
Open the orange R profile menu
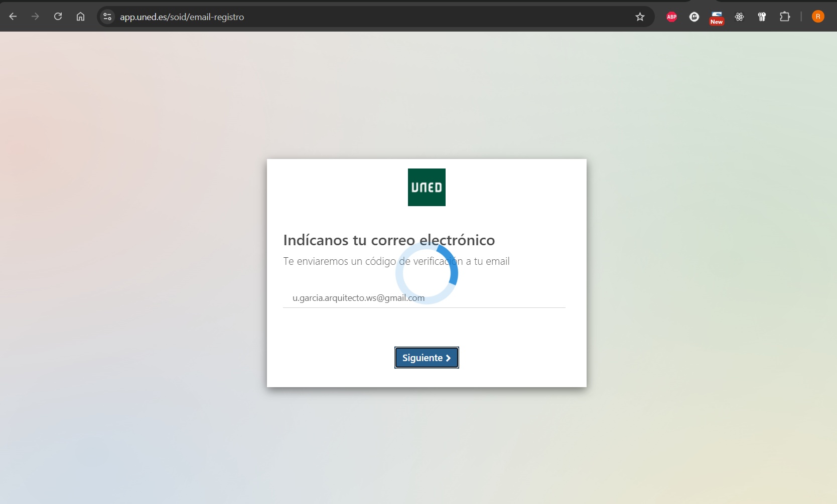pos(818,17)
